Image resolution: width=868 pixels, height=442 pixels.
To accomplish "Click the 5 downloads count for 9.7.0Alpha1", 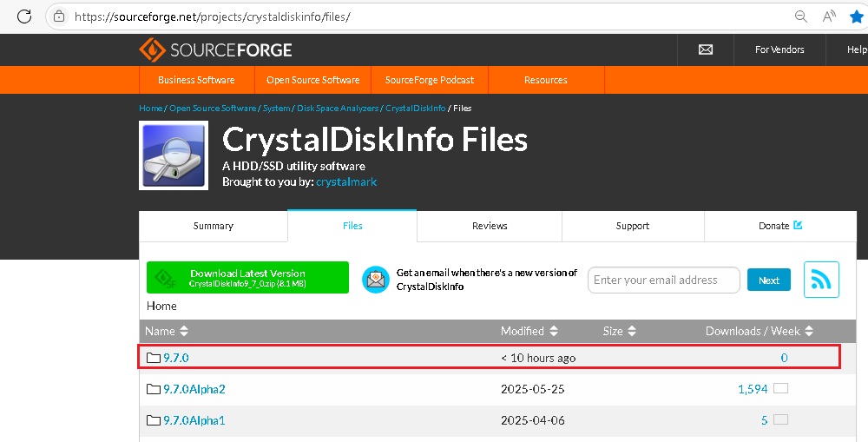I will (765, 420).
